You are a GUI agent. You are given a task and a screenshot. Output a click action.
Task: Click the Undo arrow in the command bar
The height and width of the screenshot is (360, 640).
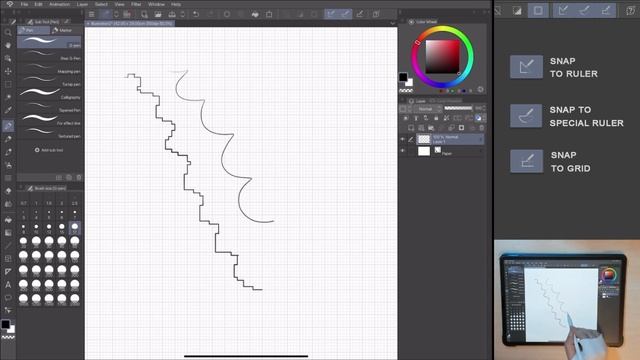click(x=196, y=14)
